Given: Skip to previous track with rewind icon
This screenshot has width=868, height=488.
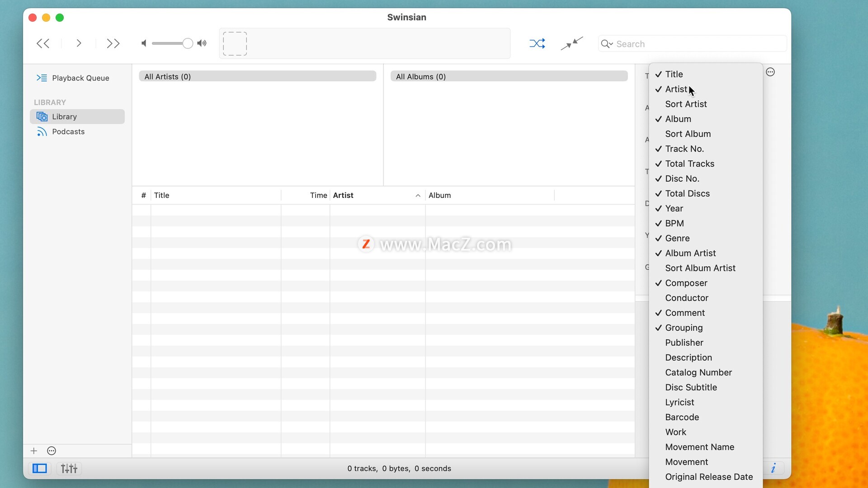Looking at the screenshot, I should tap(43, 43).
